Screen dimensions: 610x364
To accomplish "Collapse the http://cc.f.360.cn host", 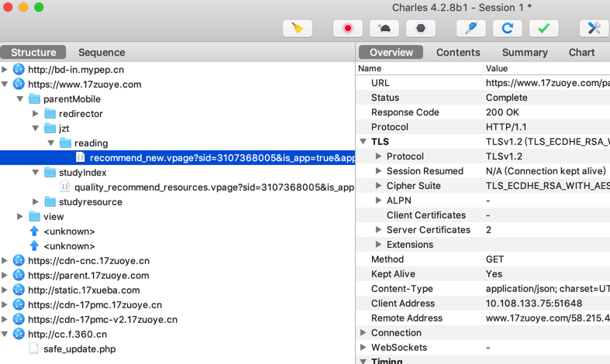I will coord(5,334).
